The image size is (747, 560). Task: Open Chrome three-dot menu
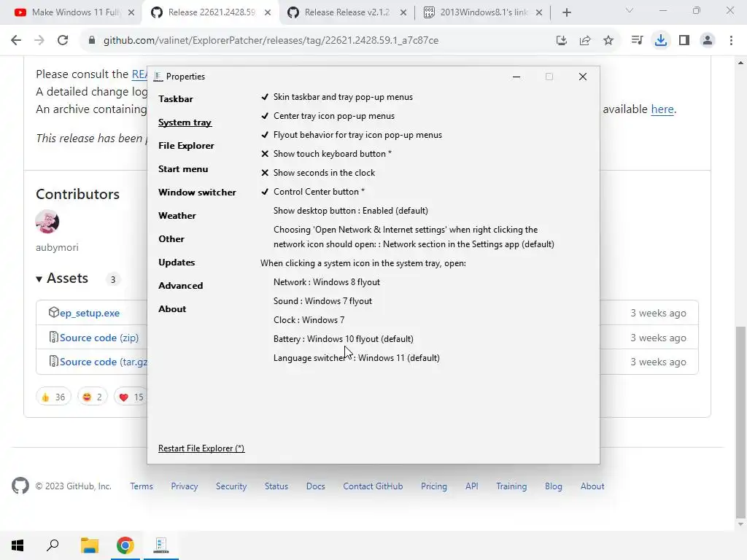[731, 41]
